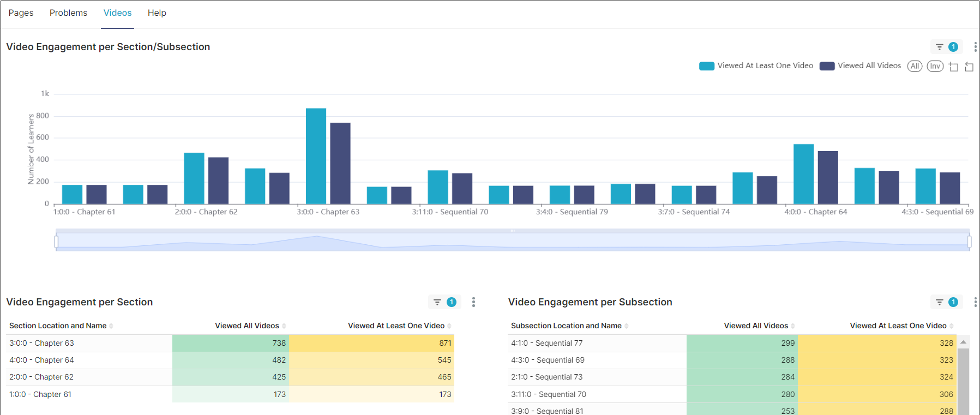The height and width of the screenshot is (415, 980).
Task: Open the Help tab
Action: pyautogui.click(x=157, y=13)
